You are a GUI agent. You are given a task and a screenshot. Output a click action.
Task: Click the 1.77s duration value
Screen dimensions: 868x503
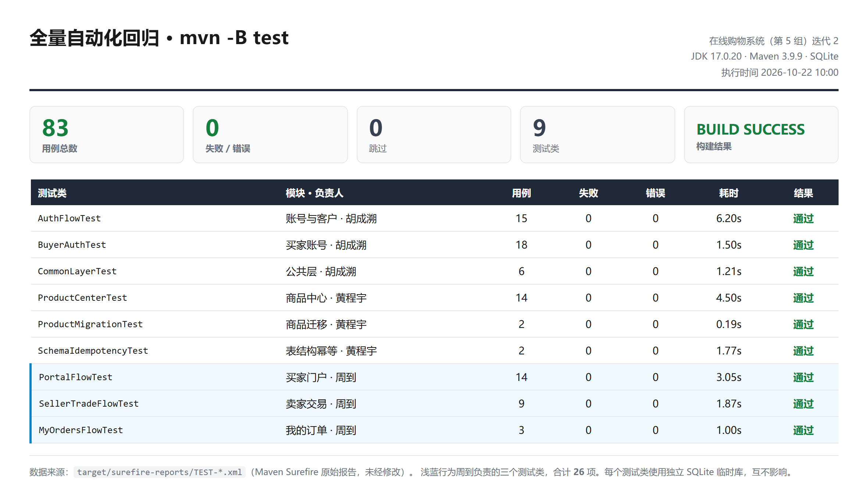(729, 351)
